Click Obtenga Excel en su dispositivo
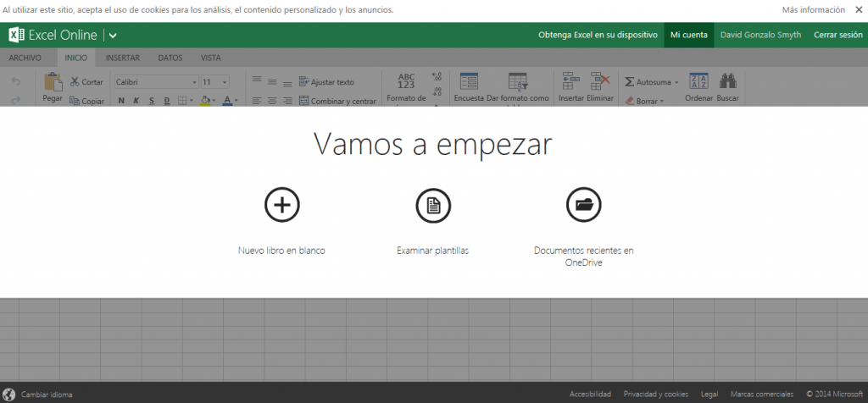868x403 pixels. 598,35
